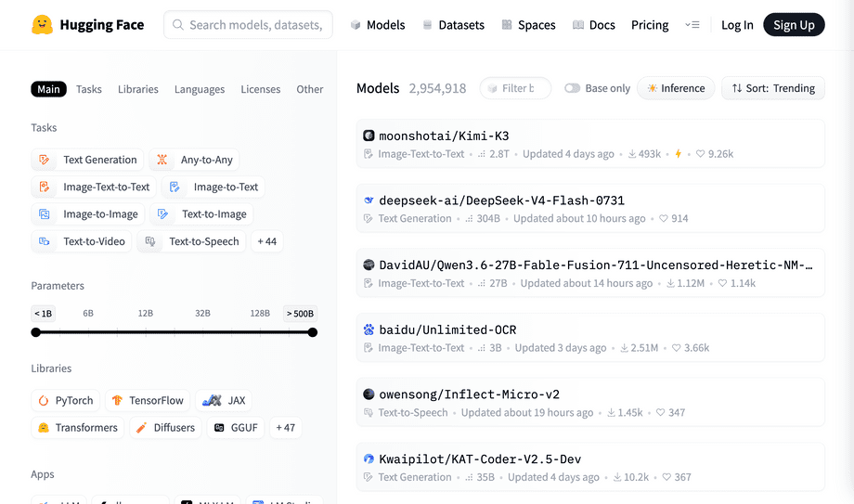The width and height of the screenshot is (854, 504).
Task: Click the PyTorch library icon
Action: [x=44, y=400]
